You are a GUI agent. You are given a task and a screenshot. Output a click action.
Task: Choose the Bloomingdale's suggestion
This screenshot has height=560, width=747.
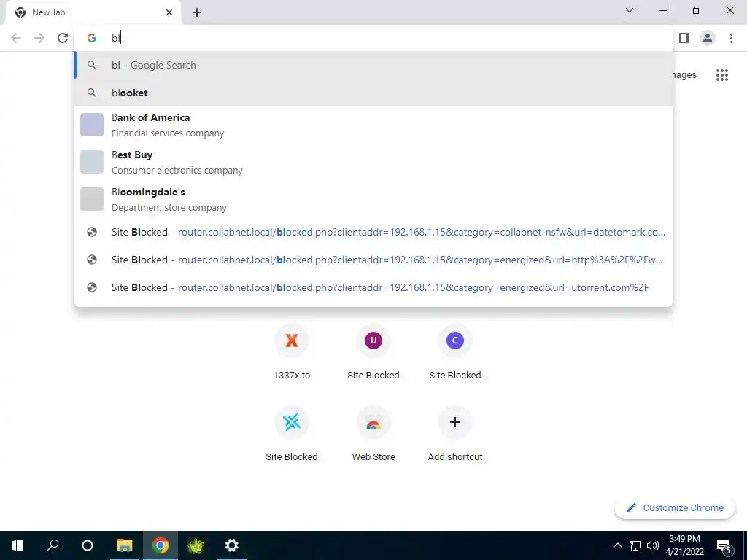(x=373, y=199)
